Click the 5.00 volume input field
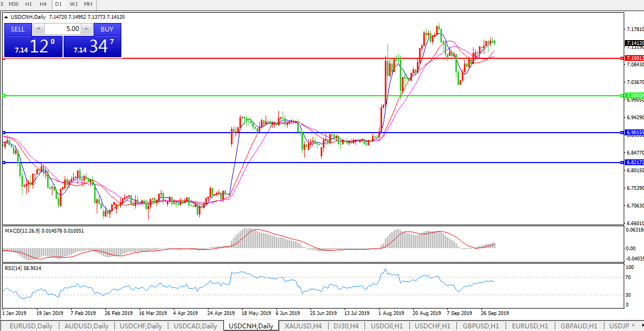Screen dimensions: 644x331 pyautogui.click(x=63, y=29)
